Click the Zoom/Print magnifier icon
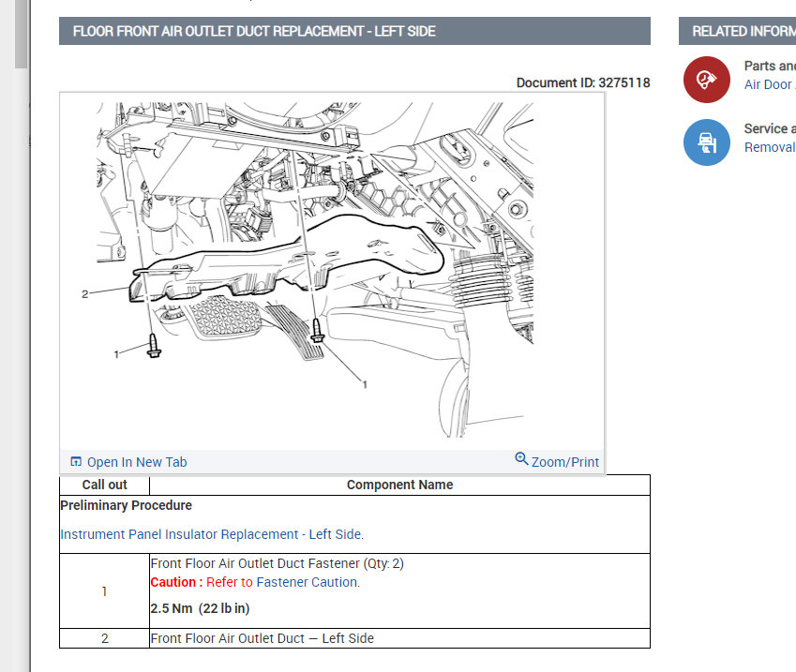Image resolution: width=796 pixels, height=672 pixels. tap(521, 459)
